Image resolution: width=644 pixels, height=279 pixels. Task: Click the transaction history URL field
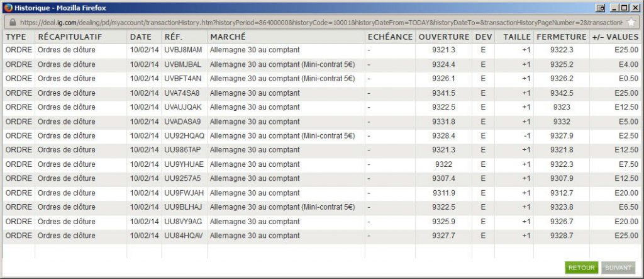pos(320,22)
